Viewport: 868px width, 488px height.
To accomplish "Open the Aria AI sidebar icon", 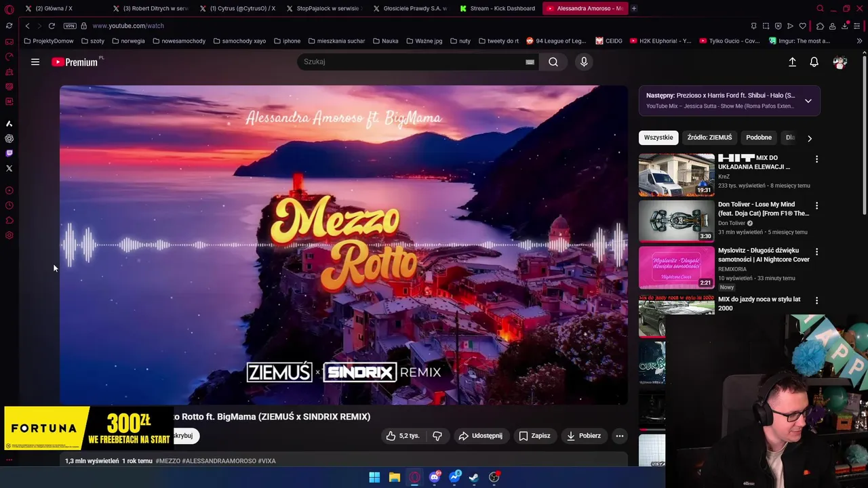I will coord(9,123).
